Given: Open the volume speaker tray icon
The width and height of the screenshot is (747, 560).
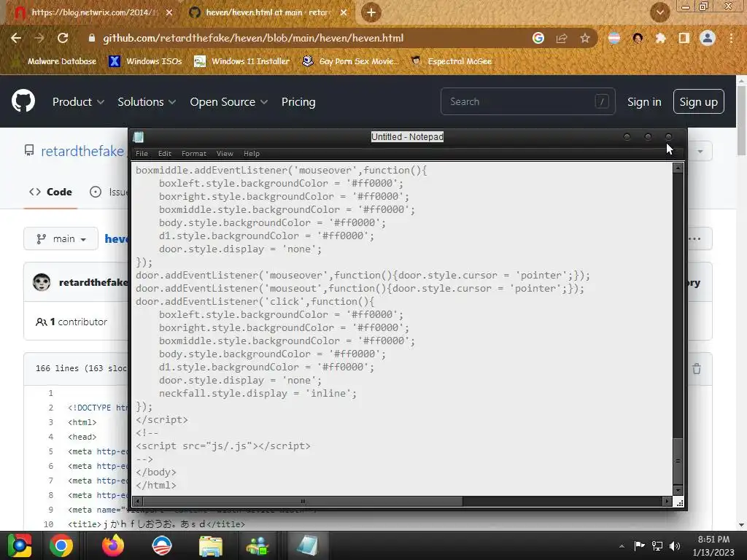Looking at the screenshot, I should coord(675,545).
